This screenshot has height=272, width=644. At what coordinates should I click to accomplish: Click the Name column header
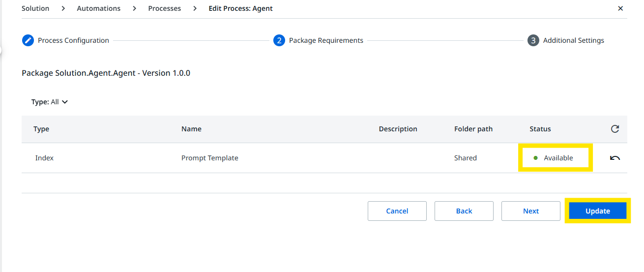(x=191, y=129)
